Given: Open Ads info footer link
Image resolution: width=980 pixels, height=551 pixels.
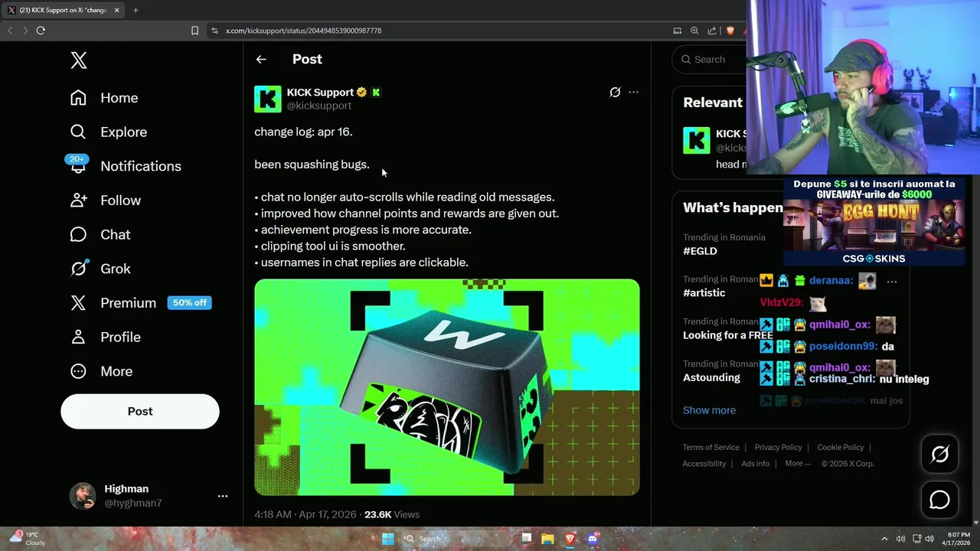Looking at the screenshot, I should point(756,463).
